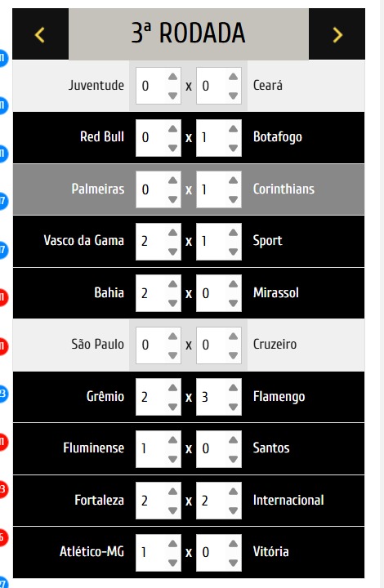
Task: Increase Palmeiras score with up arrow
Action: tap(172, 180)
